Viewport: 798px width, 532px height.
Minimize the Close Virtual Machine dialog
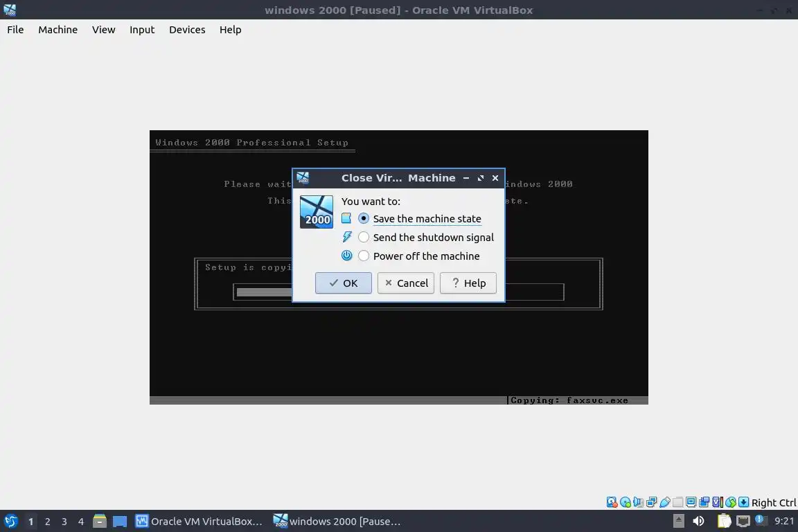(x=466, y=177)
